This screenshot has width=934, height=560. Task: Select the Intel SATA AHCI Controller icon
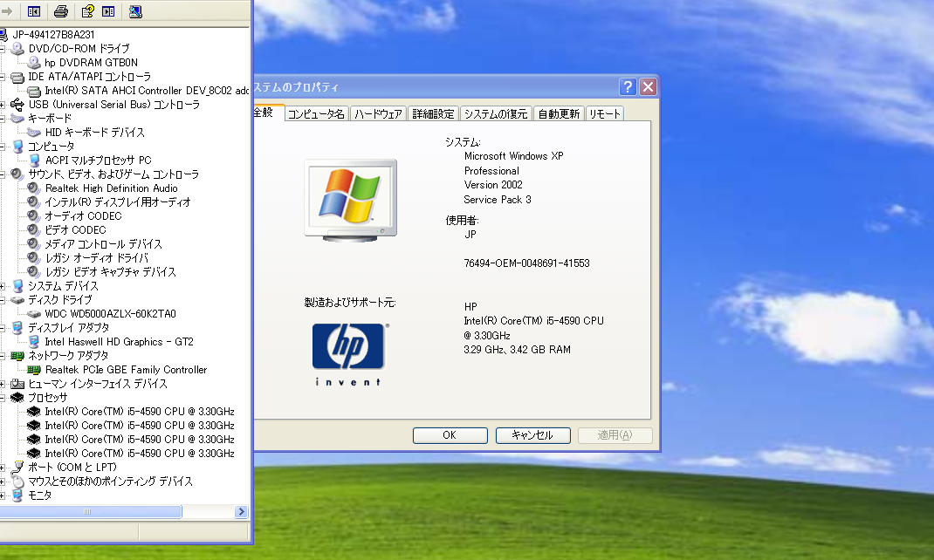[34, 91]
